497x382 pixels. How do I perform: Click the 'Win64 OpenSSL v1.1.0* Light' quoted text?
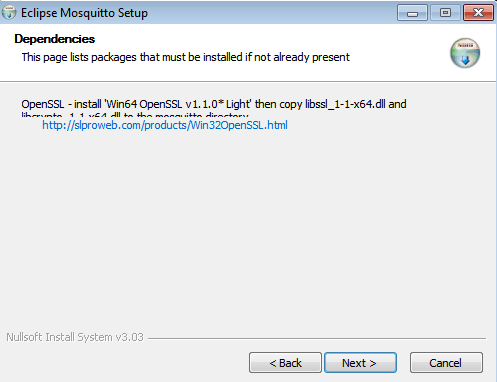[178, 104]
